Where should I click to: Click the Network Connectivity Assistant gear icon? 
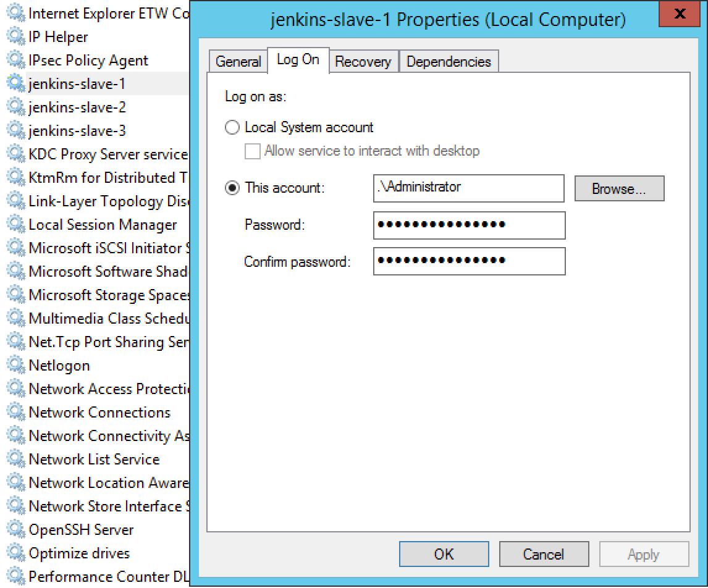[16, 435]
